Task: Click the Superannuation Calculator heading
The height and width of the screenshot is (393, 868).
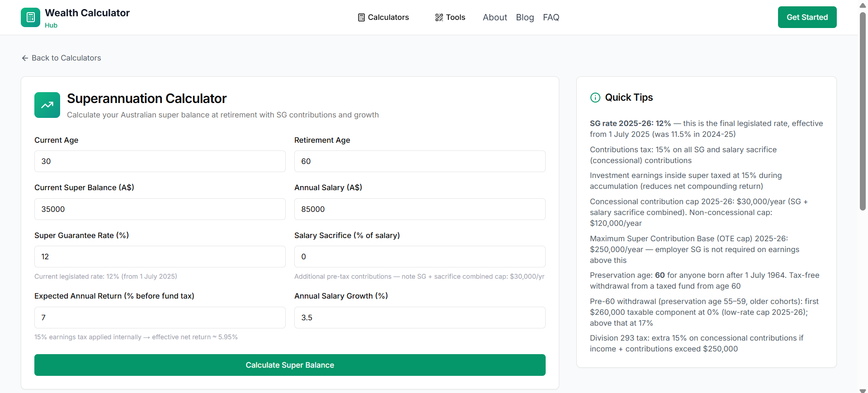Action: [x=147, y=98]
